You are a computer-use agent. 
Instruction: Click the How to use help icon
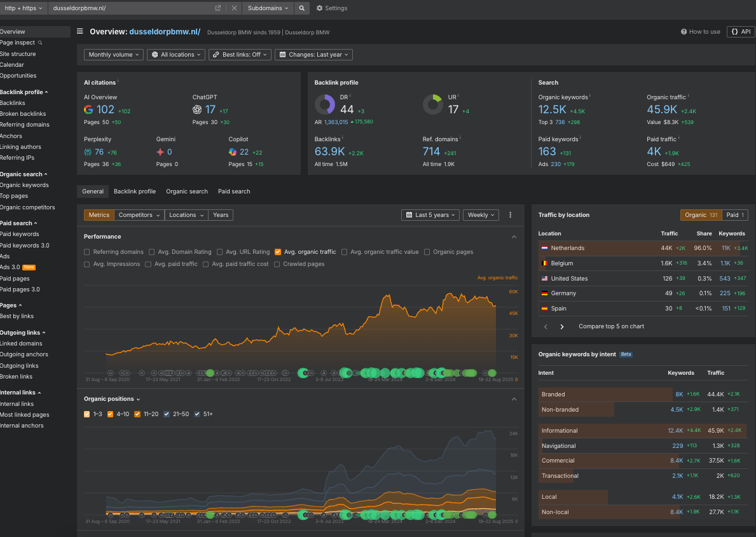coord(684,32)
